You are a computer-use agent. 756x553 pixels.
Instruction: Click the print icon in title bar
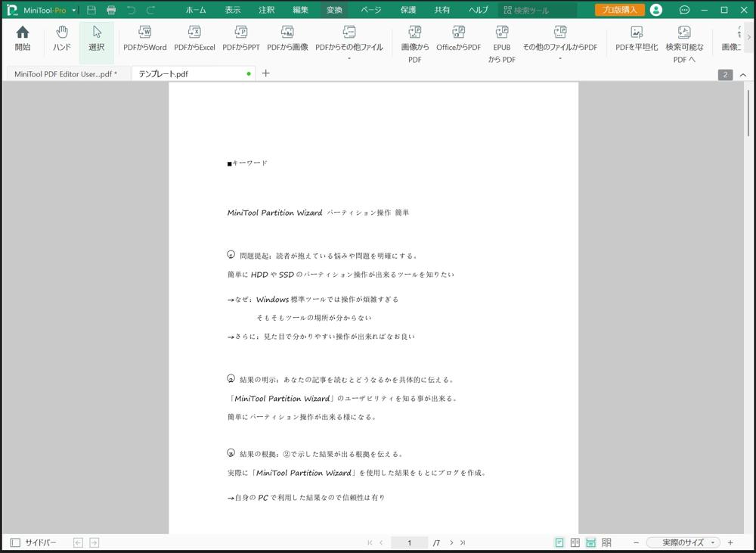click(x=111, y=10)
